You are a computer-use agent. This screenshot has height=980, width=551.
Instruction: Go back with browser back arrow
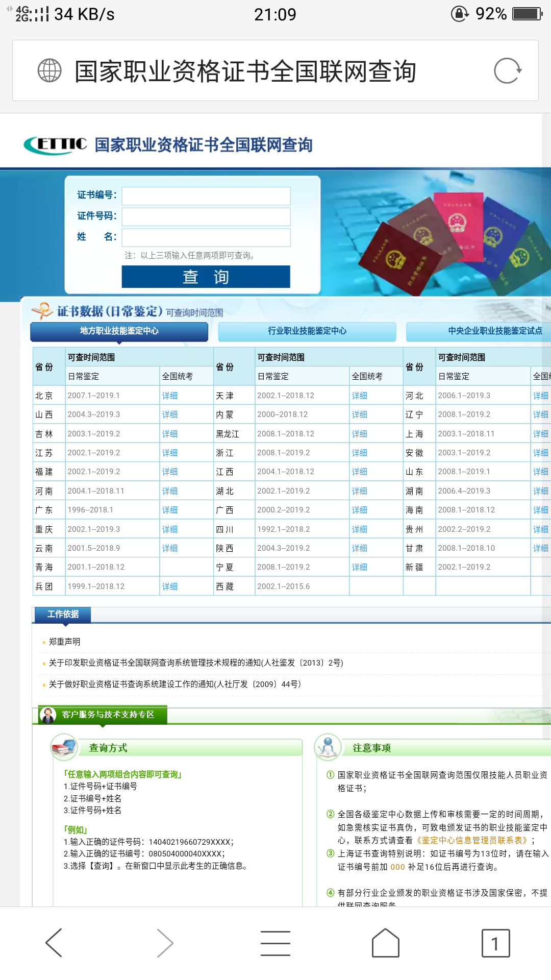coord(54,943)
